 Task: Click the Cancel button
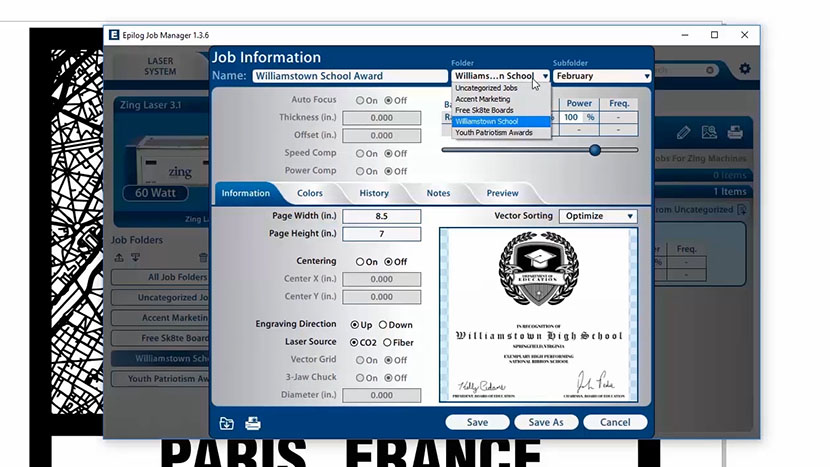pyautogui.click(x=615, y=422)
